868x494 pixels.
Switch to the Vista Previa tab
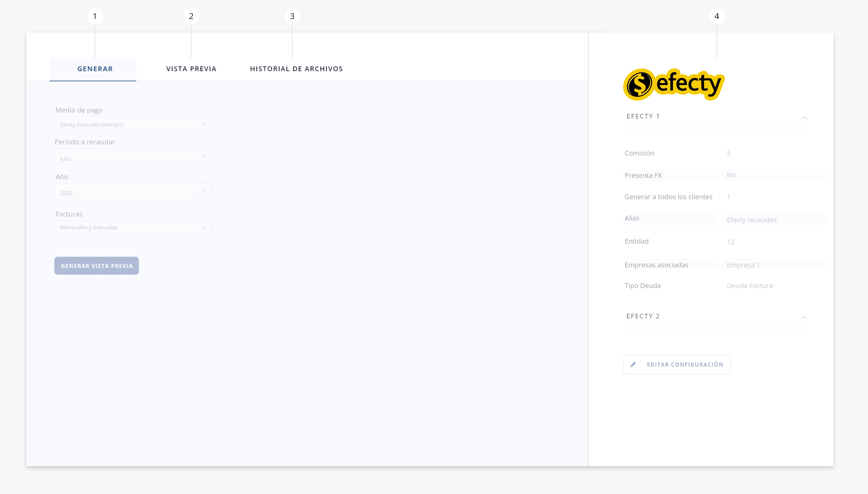click(191, 69)
